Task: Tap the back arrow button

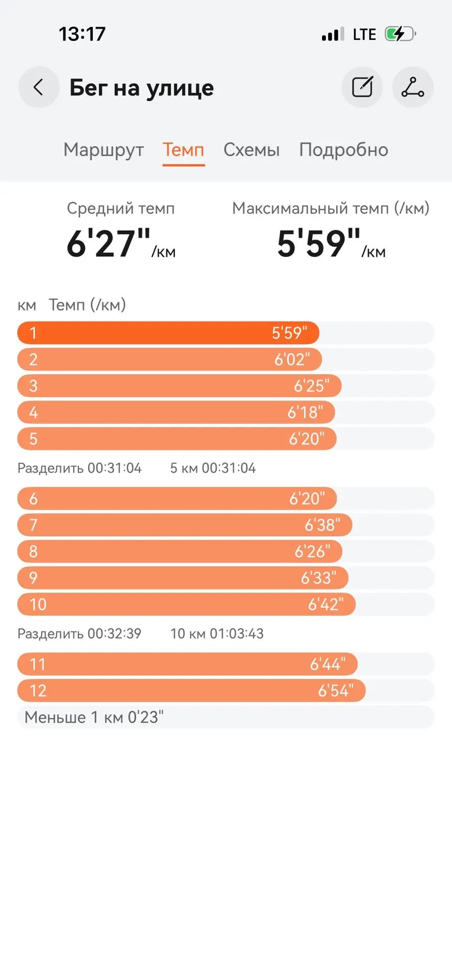Action: click(x=39, y=87)
